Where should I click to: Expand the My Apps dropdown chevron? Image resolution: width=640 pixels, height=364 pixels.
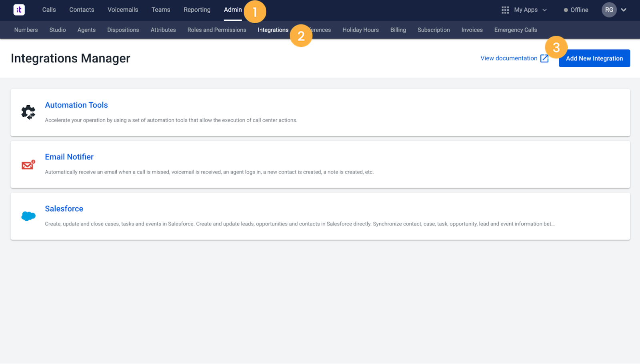546,10
